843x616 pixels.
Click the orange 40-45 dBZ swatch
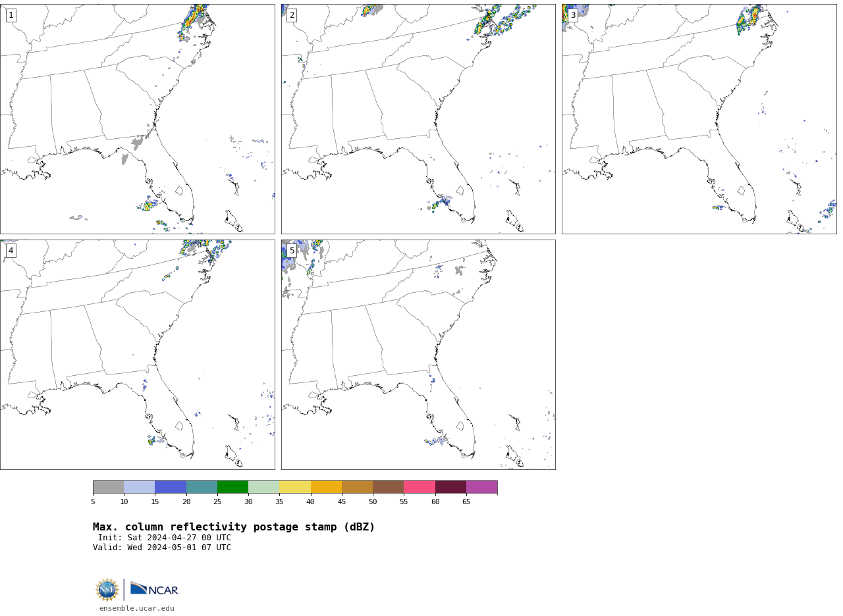(x=326, y=487)
